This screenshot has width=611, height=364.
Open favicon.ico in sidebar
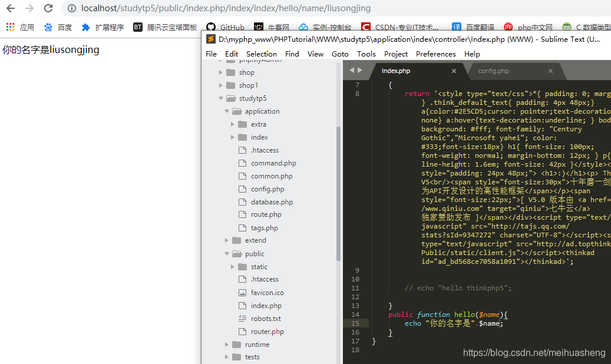tap(267, 293)
